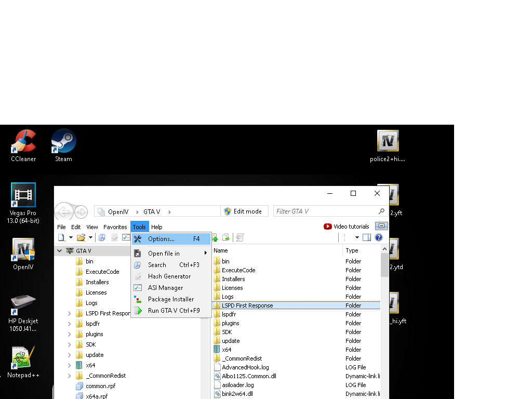
Task: Open the 'Open file in' submenu
Action: (171, 254)
